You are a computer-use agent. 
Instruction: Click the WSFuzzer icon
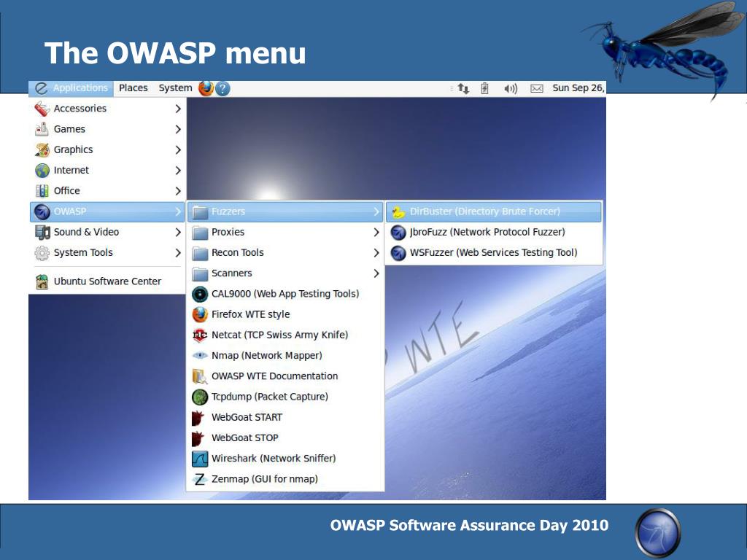(x=398, y=252)
